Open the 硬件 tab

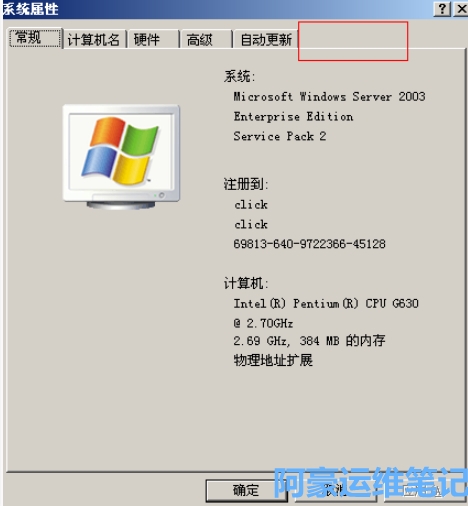coord(153,40)
